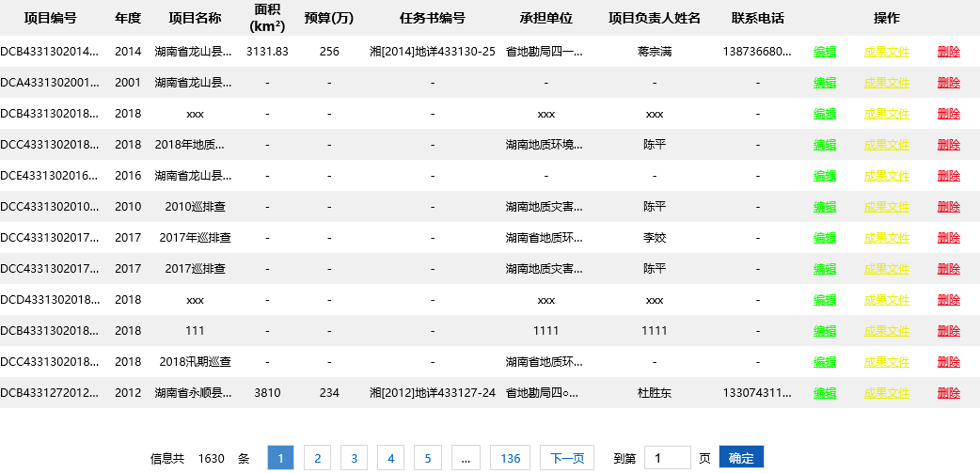This screenshot has height=473, width=980.
Task: Open 成果文件 for the 2017年巡排查 row
Action: (x=886, y=238)
